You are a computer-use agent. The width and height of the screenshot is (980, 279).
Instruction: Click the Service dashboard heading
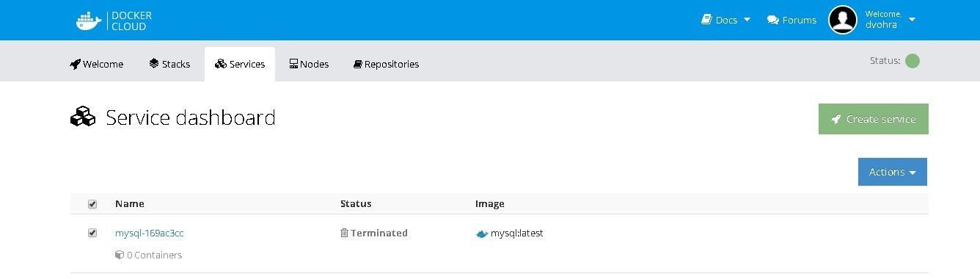pyautogui.click(x=191, y=117)
